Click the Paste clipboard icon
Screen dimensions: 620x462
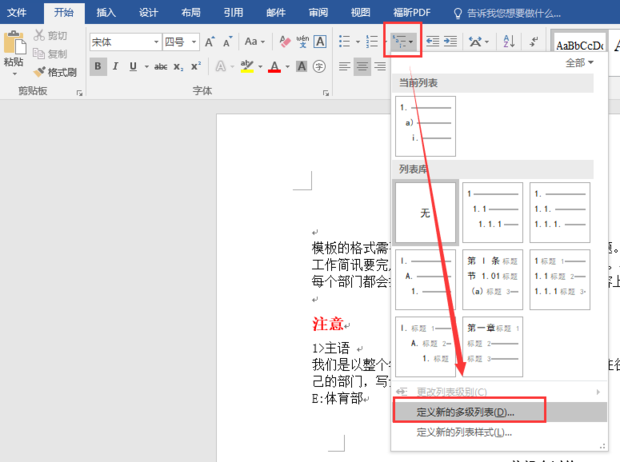[x=13, y=46]
